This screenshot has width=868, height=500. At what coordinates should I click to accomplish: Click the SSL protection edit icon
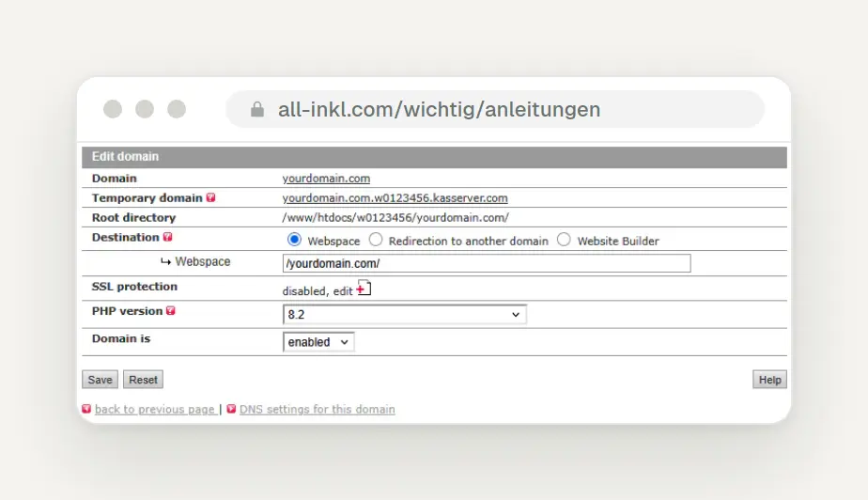click(364, 288)
